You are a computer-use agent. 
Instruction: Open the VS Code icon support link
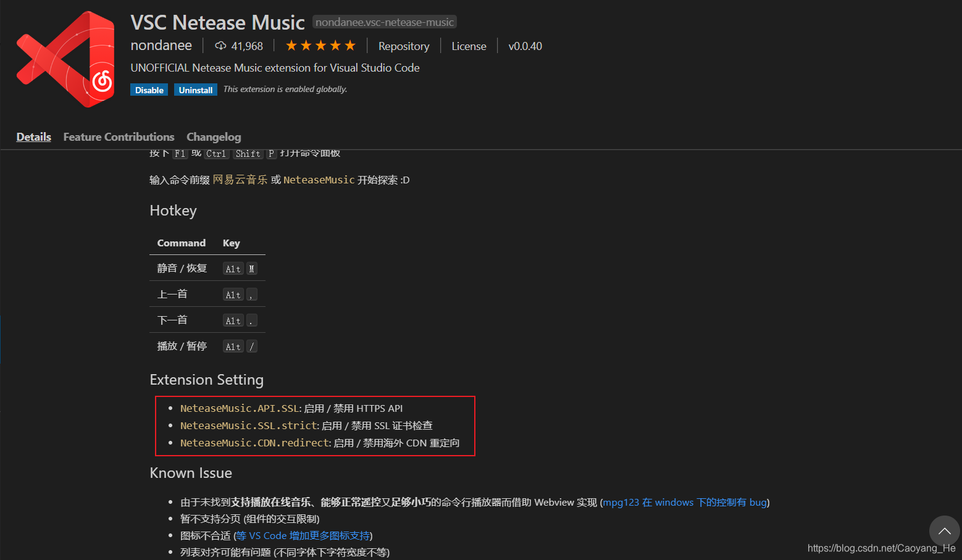click(303, 536)
